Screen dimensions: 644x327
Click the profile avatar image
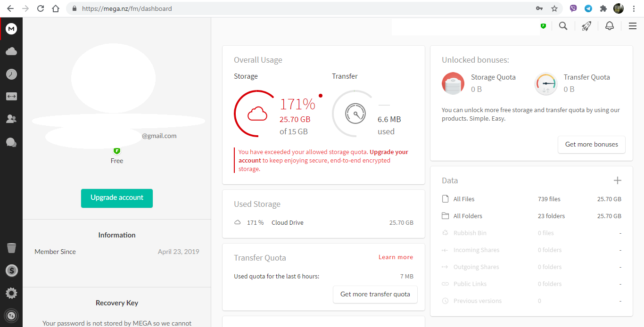(113, 78)
